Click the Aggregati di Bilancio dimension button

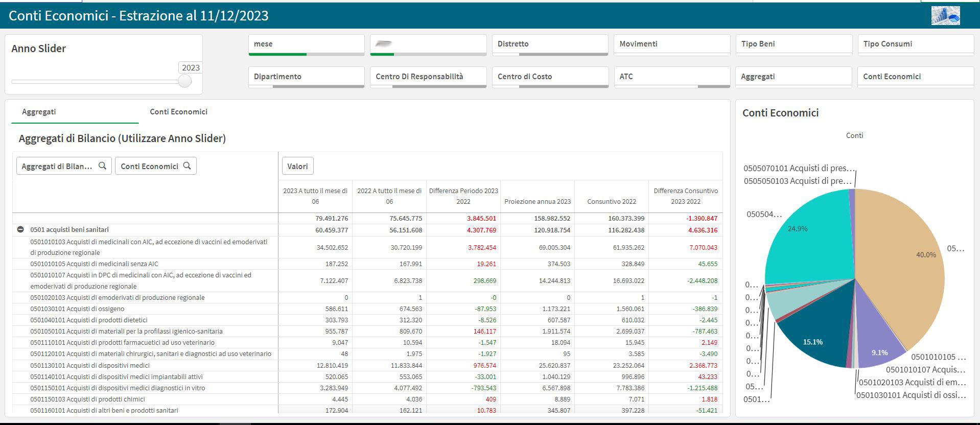[x=64, y=166]
